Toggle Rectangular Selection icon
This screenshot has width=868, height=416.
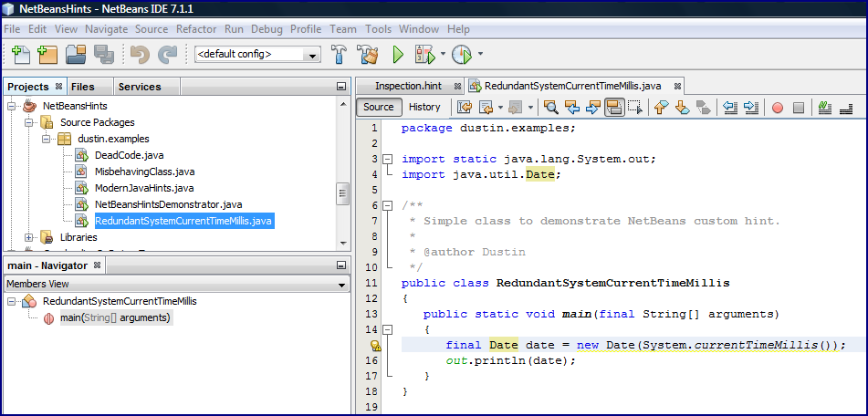point(634,108)
